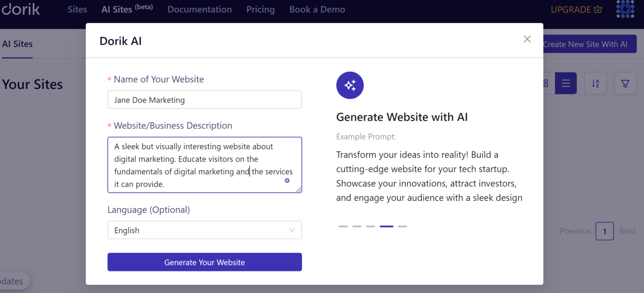
Task: Close the Dorik AI dialog
Action: click(527, 39)
